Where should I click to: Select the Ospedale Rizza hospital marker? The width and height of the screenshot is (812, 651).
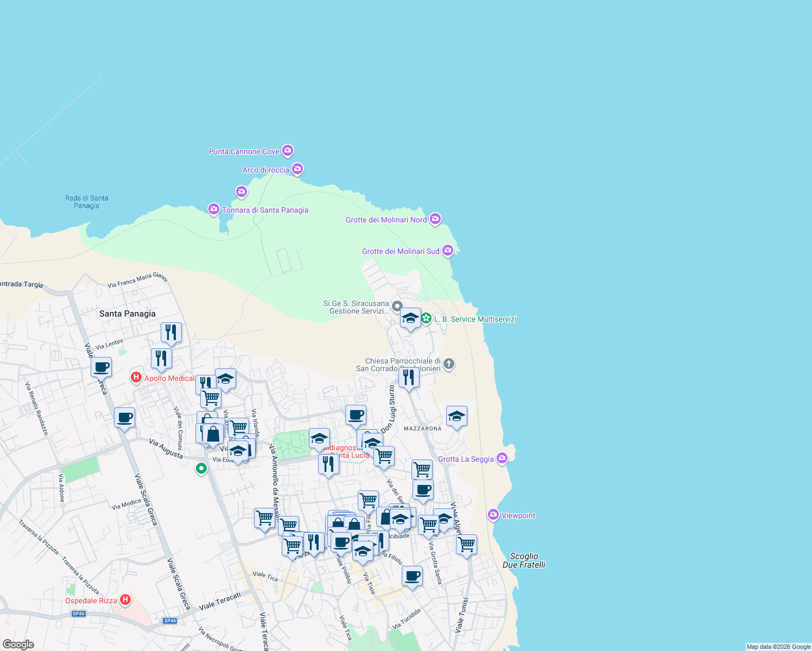(125, 599)
